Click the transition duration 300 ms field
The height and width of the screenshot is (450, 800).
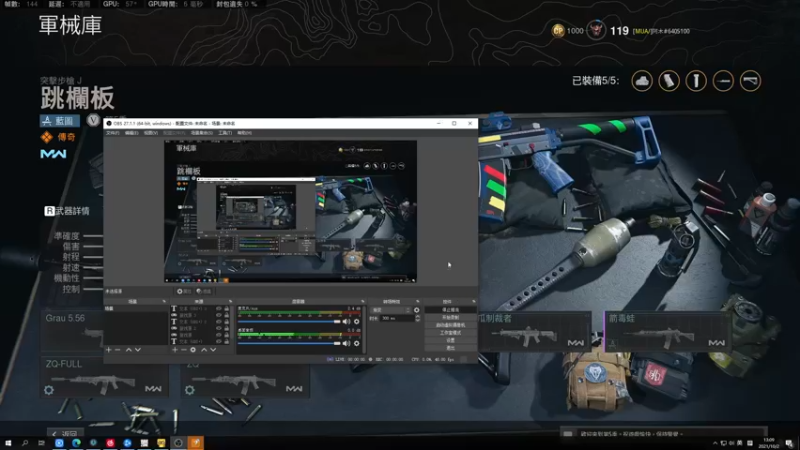tap(397, 318)
